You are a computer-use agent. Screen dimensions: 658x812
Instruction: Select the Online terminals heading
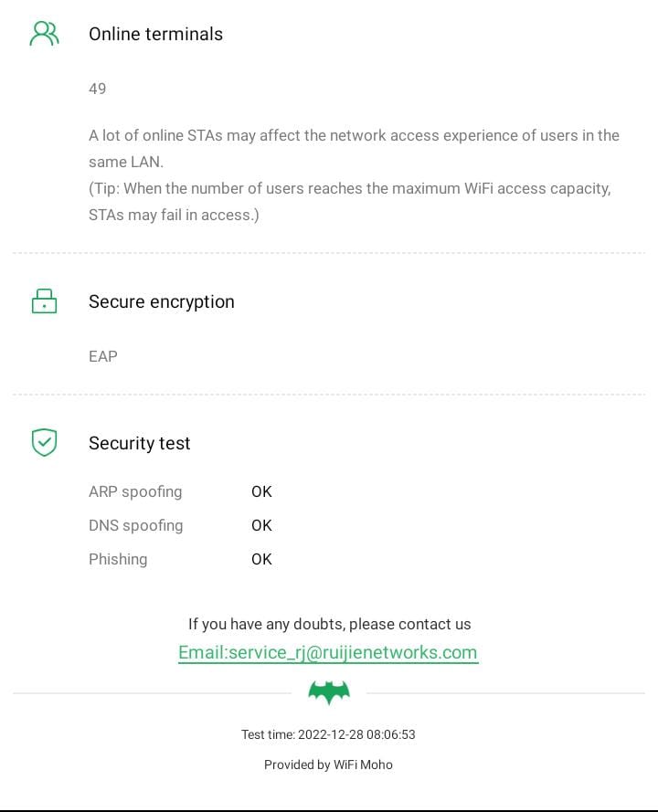coord(155,34)
